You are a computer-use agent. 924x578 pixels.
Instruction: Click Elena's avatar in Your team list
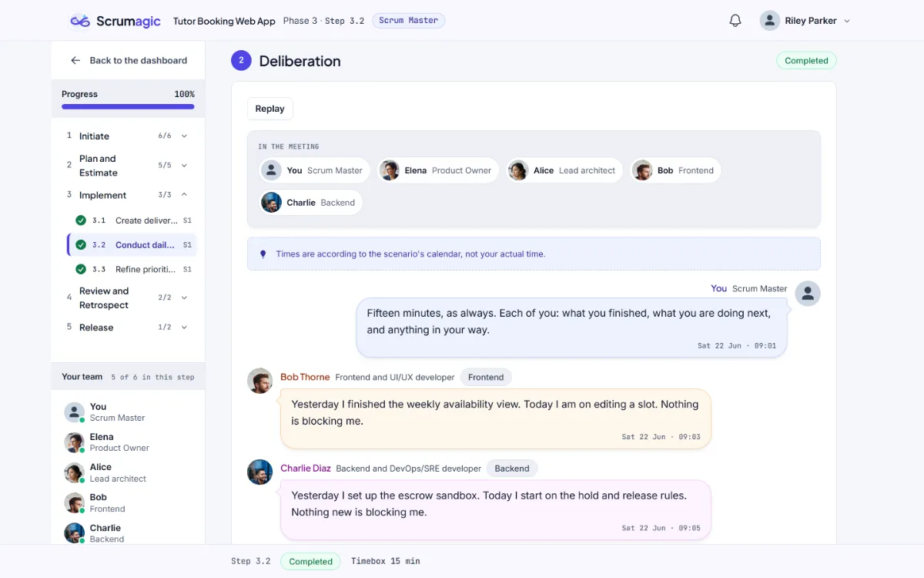pyautogui.click(x=74, y=442)
